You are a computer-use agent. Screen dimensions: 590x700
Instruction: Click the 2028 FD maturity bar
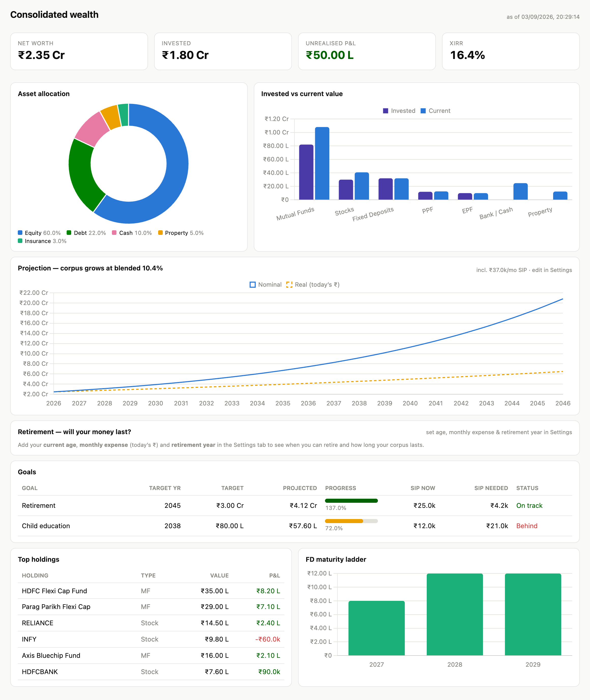click(455, 614)
